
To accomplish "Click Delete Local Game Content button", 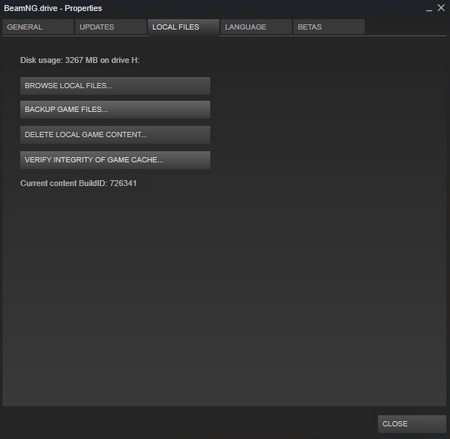I will 115,135.
